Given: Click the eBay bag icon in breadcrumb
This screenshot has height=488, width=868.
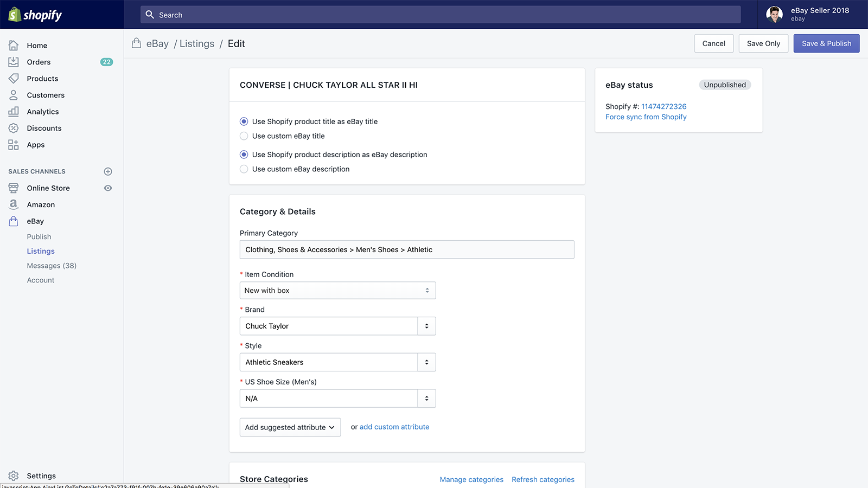Looking at the screenshot, I should tap(137, 43).
